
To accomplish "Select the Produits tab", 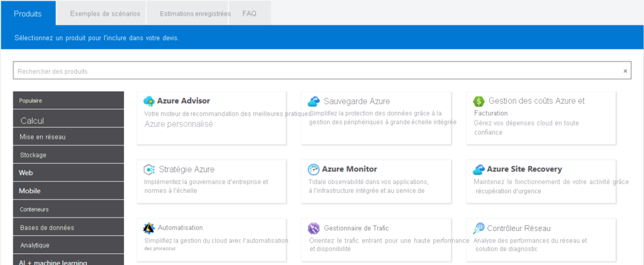I will pyautogui.click(x=28, y=13).
